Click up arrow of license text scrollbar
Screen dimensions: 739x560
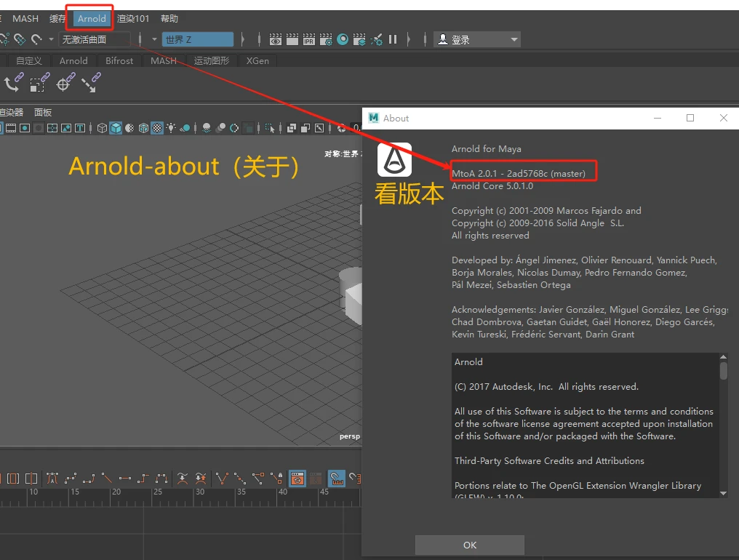(x=724, y=357)
